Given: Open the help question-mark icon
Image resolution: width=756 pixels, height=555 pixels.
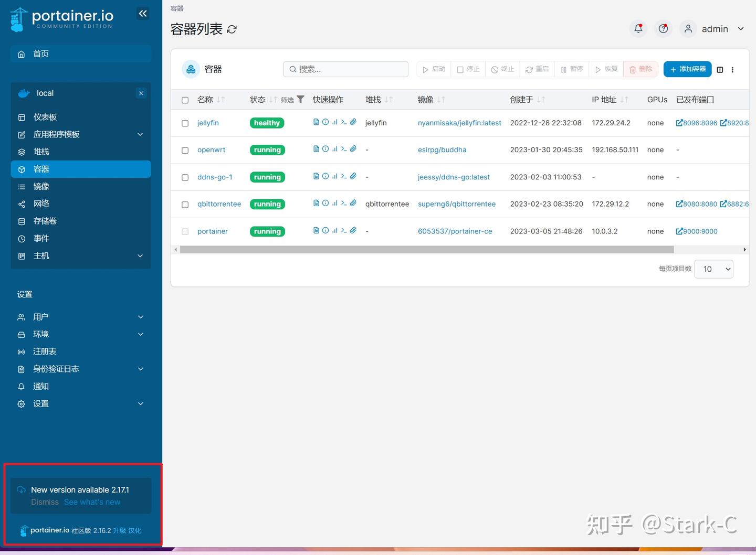Looking at the screenshot, I should (663, 28).
